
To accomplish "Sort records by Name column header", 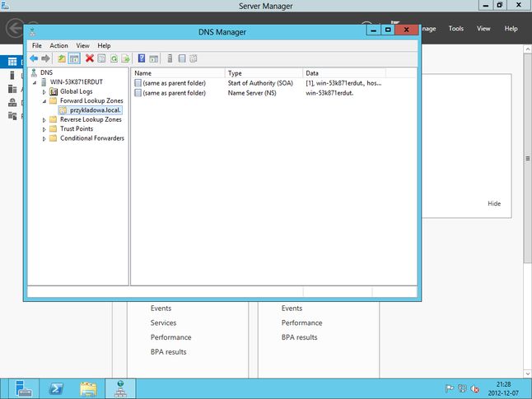I will tap(178, 73).
